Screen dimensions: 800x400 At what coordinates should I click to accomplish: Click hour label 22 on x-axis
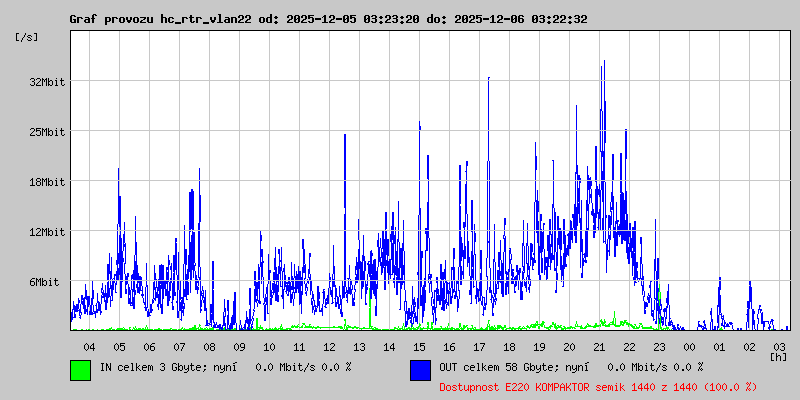point(630,347)
